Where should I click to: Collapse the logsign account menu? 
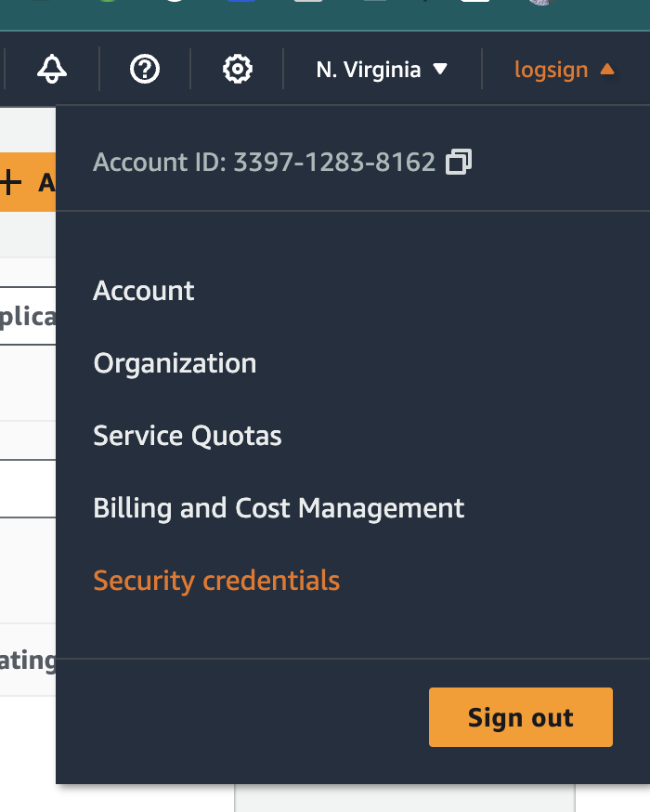click(x=564, y=70)
